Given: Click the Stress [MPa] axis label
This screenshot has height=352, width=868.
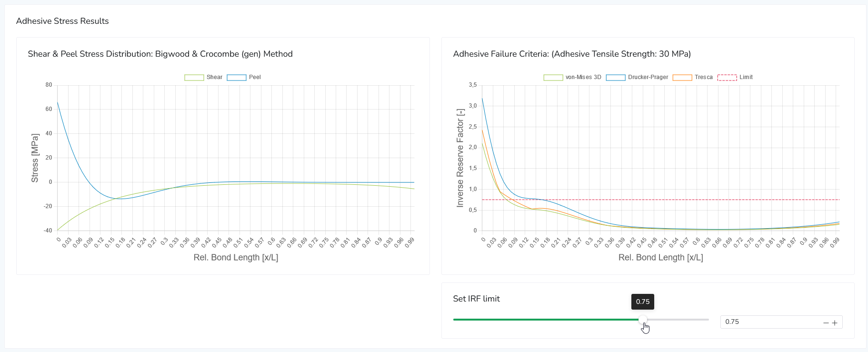Looking at the screenshot, I should [x=35, y=158].
